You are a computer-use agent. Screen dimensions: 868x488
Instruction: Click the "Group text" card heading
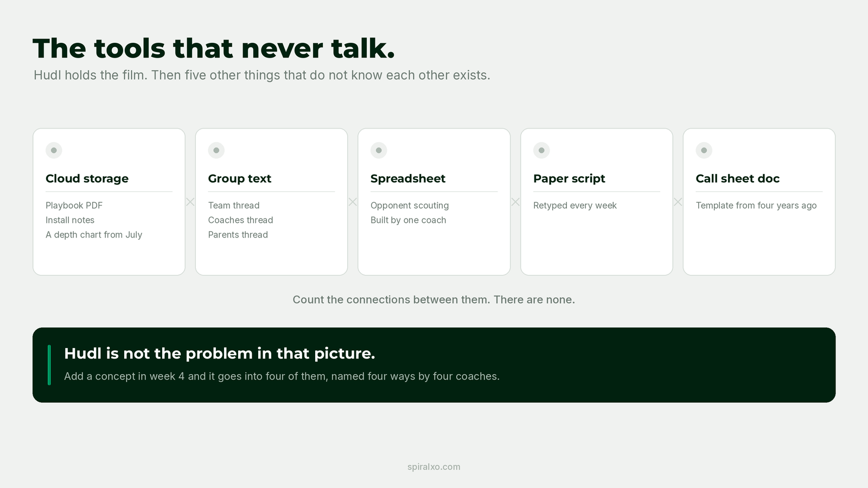(x=240, y=178)
